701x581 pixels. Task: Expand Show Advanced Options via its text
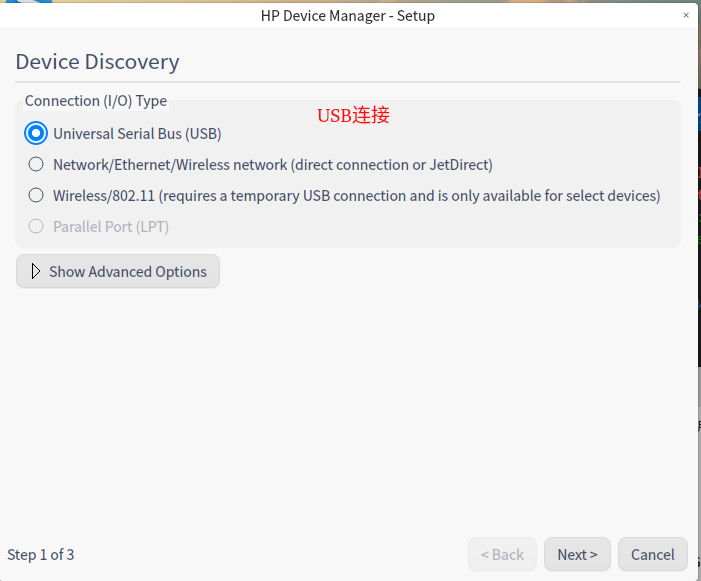128,271
